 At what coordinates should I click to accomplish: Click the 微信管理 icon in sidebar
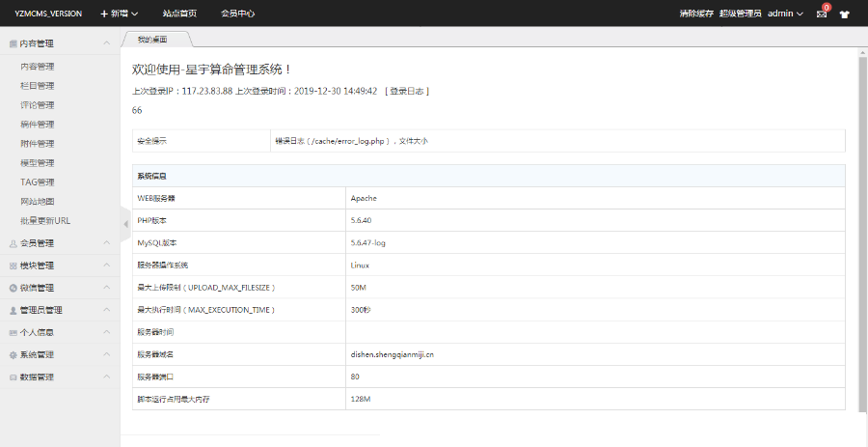[x=13, y=288]
